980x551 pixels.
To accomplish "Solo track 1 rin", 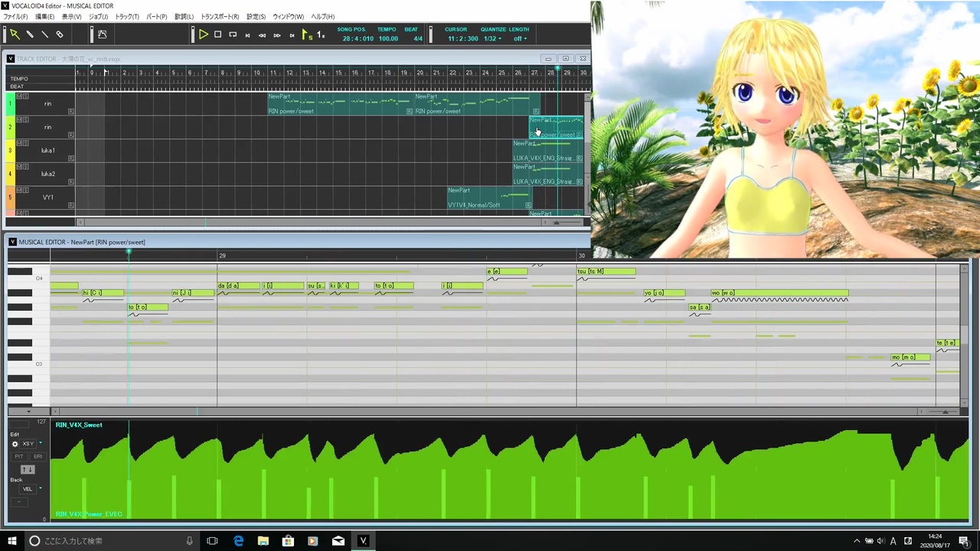I will pos(25,96).
